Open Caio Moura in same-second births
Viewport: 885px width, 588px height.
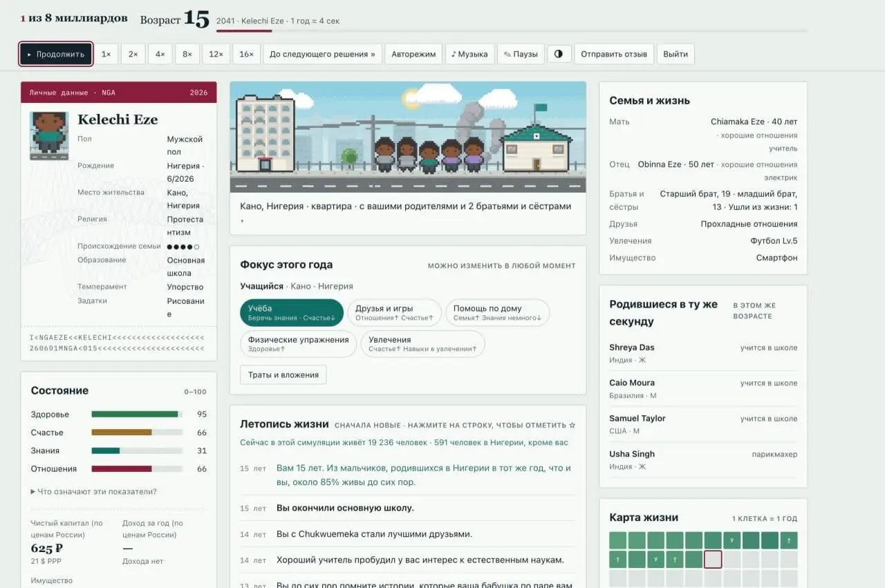(703, 388)
